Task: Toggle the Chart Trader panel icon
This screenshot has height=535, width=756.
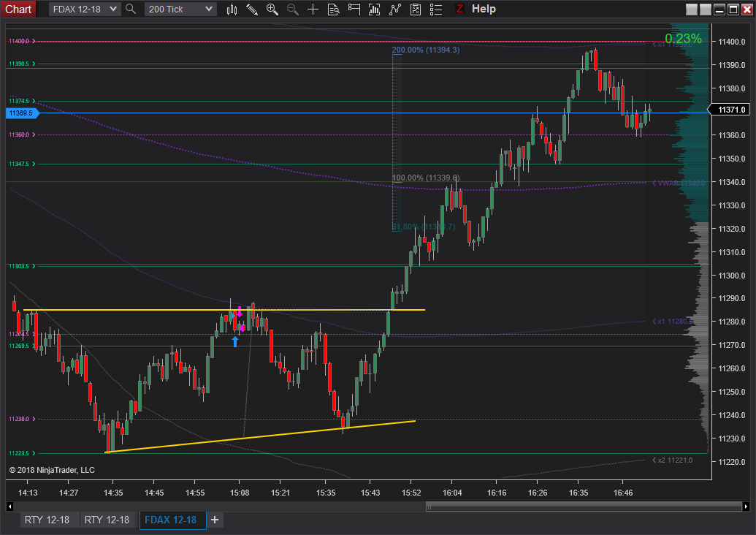Action: tap(354, 10)
